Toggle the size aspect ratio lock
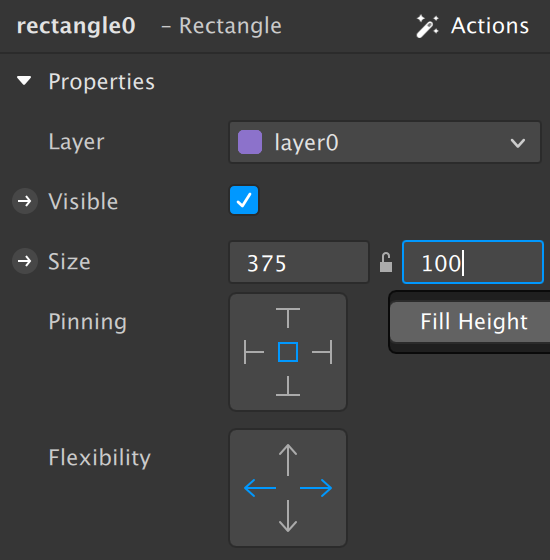This screenshot has width=550, height=560. [386, 262]
